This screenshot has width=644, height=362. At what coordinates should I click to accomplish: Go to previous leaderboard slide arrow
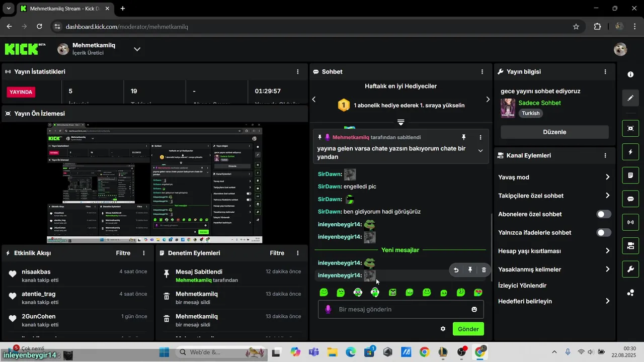(314, 100)
